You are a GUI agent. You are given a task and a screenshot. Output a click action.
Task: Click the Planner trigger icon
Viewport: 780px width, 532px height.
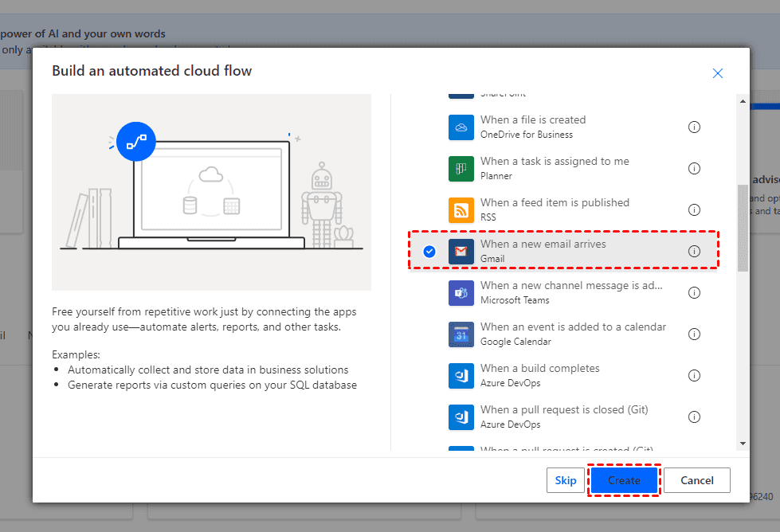tap(461, 169)
